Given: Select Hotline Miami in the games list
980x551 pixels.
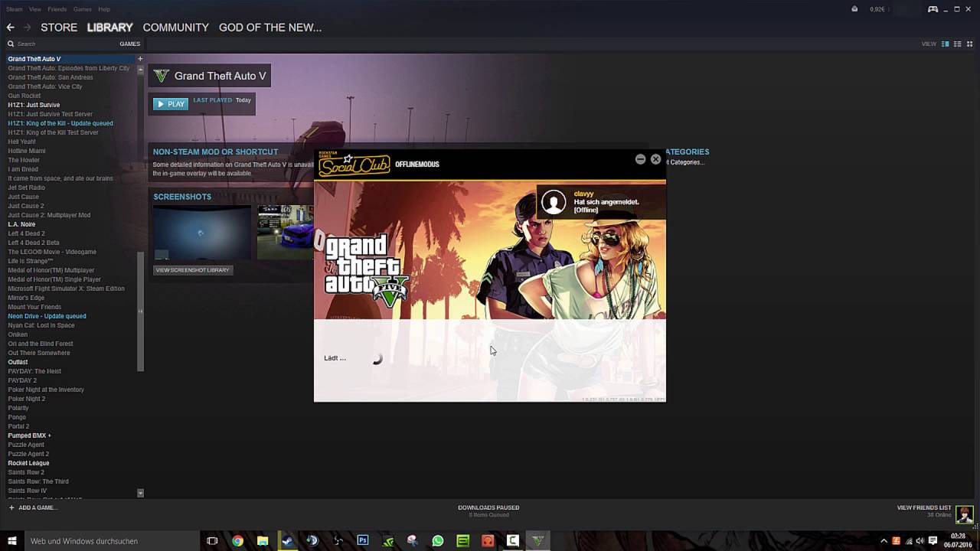Looking at the screenshot, I should tap(27, 151).
